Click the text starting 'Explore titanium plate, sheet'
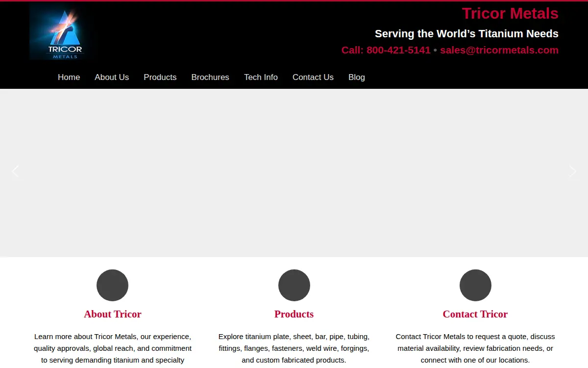The width and height of the screenshot is (588, 368). pyautogui.click(x=294, y=348)
